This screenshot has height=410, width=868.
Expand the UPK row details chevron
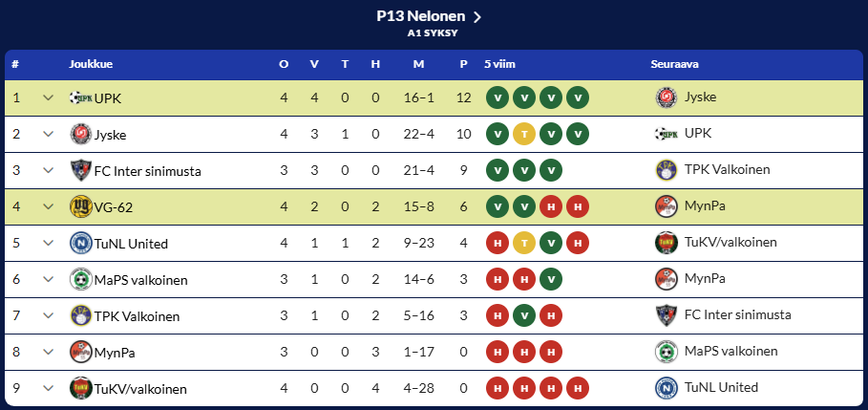48,98
